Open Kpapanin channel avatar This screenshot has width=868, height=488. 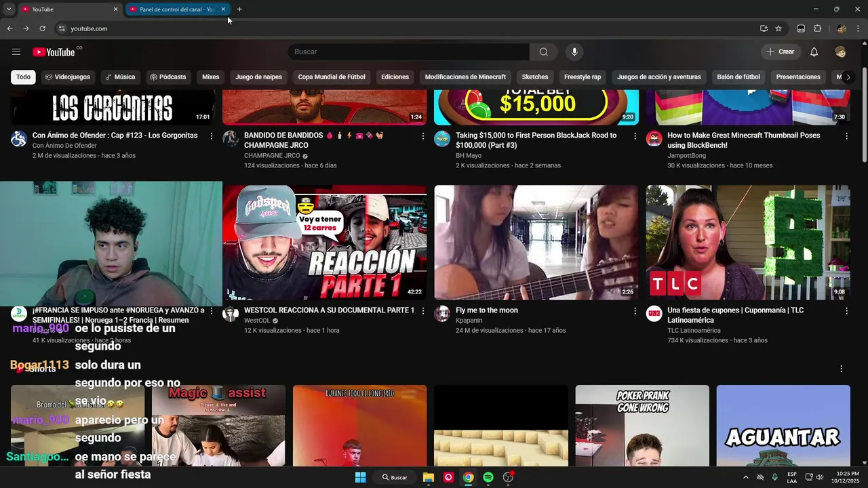coord(442,314)
